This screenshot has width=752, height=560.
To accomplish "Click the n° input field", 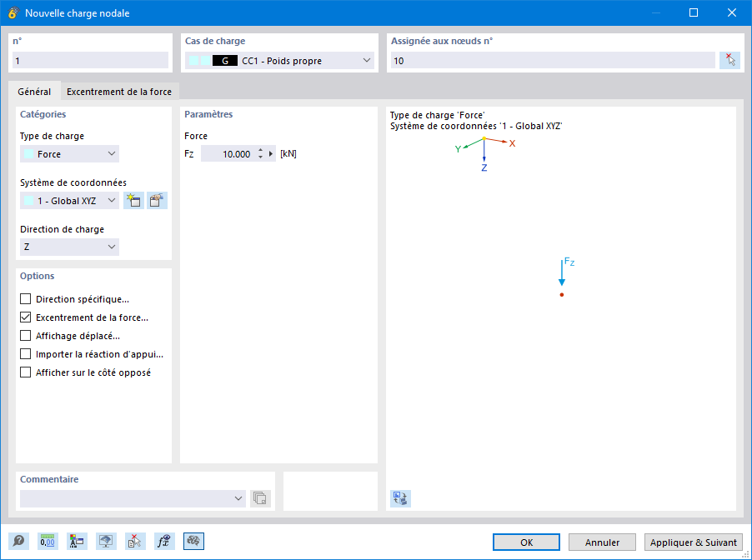I will [x=90, y=60].
